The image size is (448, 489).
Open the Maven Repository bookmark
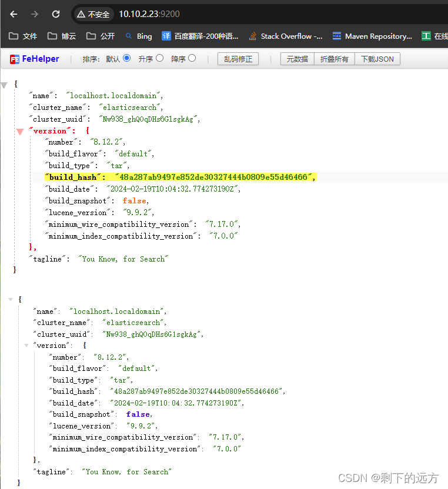coord(372,36)
